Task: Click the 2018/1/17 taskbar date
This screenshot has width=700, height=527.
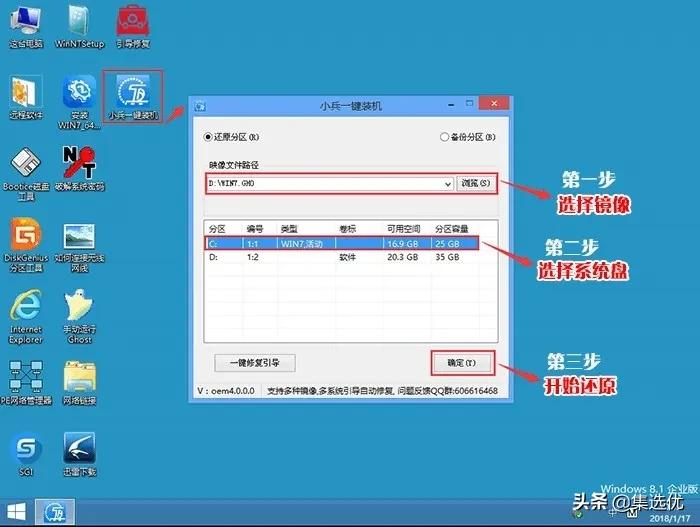Action: pyautogui.click(x=670, y=519)
